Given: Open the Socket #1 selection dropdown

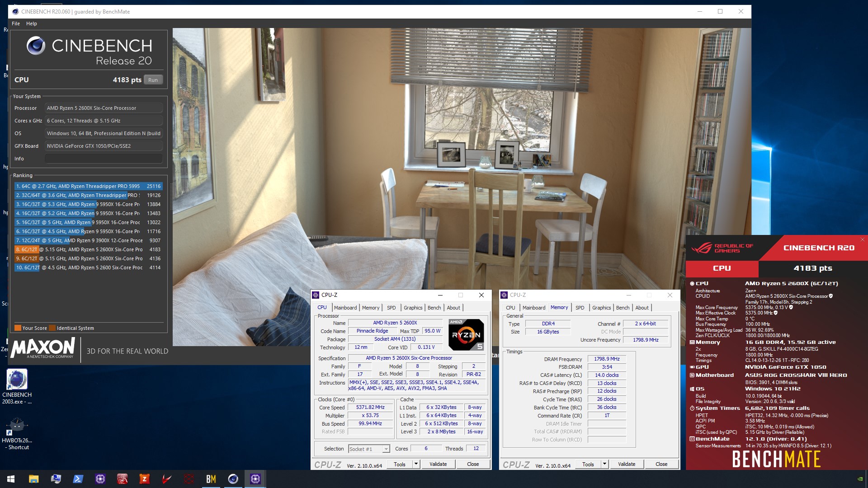Looking at the screenshot, I should coord(369,449).
